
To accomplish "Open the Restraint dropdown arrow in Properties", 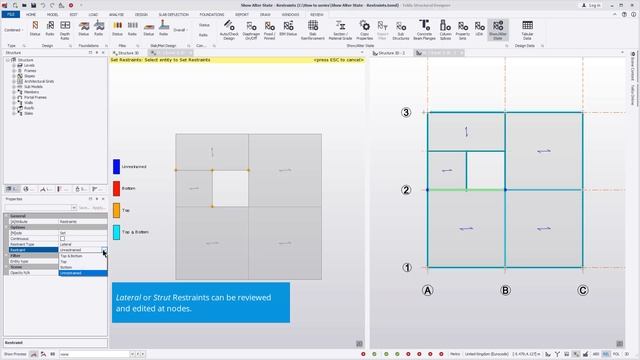I will point(104,250).
